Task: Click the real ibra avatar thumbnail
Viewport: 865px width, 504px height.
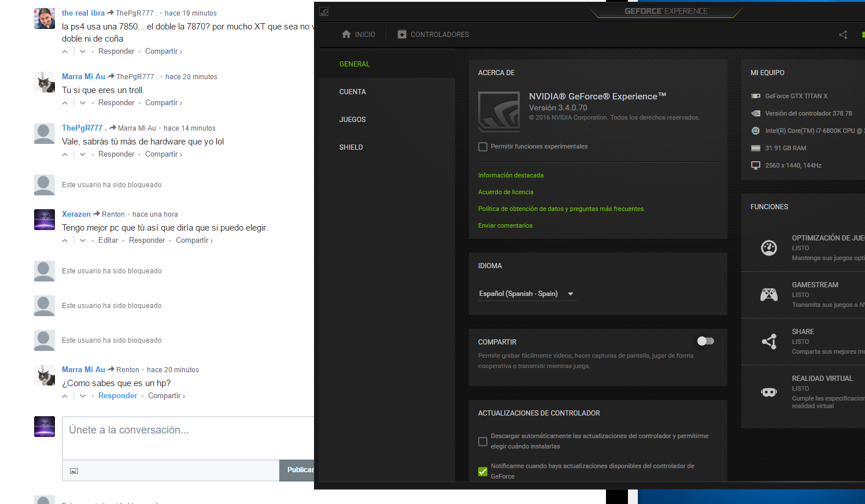Action: (x=45, y=18)
